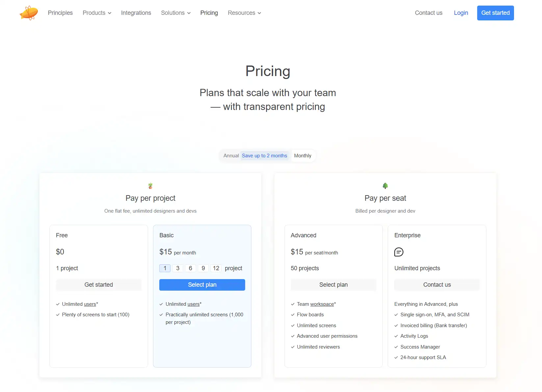
Task: Click the blue Get started button in header
Action: click(x=495, y=13)
